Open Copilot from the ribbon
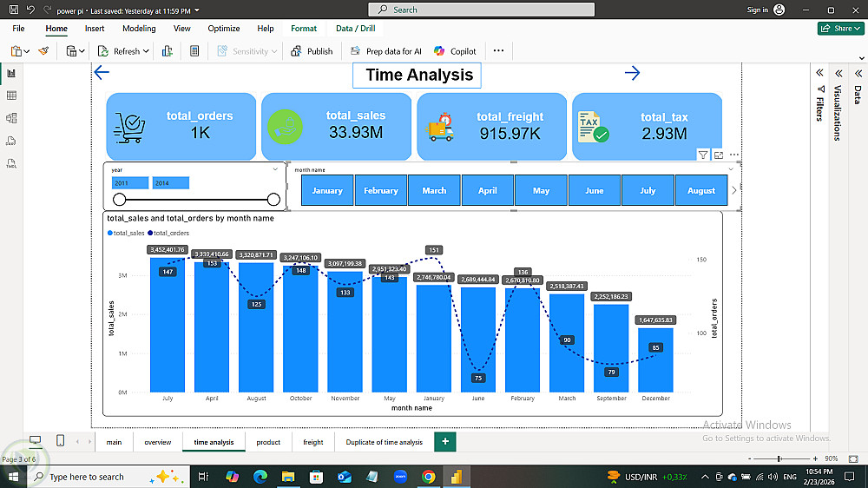The width and height of the screenshot is (868, 488). tap(455, 51)
